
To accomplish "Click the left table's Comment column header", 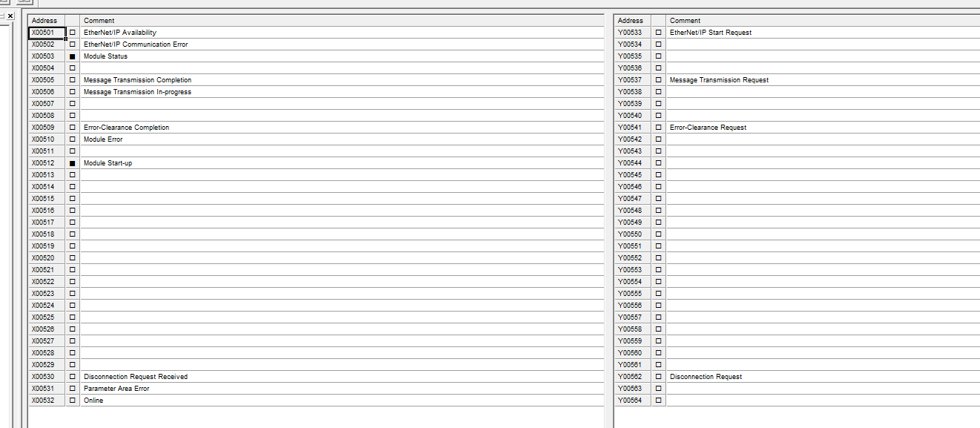I will pyautogui.click(x=342, y=21).
